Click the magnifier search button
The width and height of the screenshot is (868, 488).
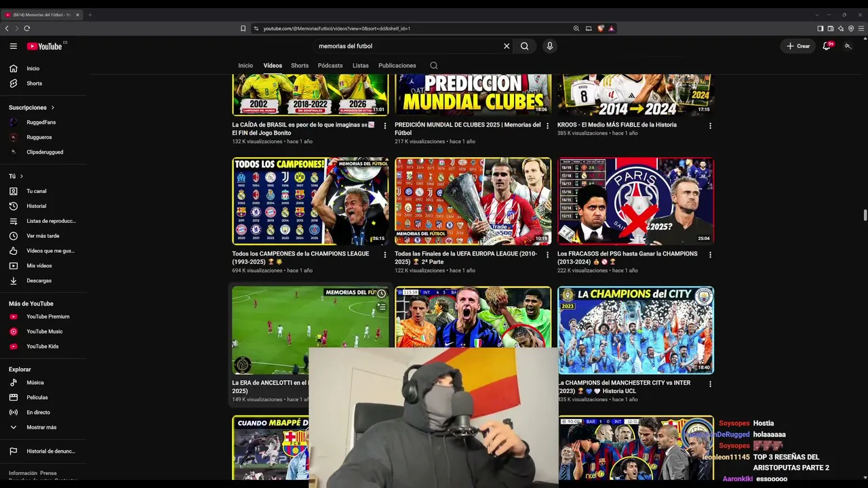click(524, 46)
